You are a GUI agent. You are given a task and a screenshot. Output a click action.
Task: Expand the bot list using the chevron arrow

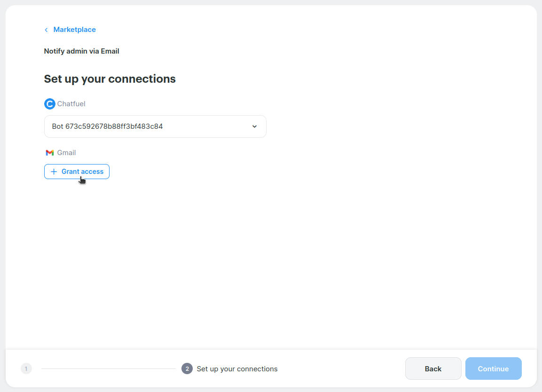pyautogui.click(x=254, y=126)
